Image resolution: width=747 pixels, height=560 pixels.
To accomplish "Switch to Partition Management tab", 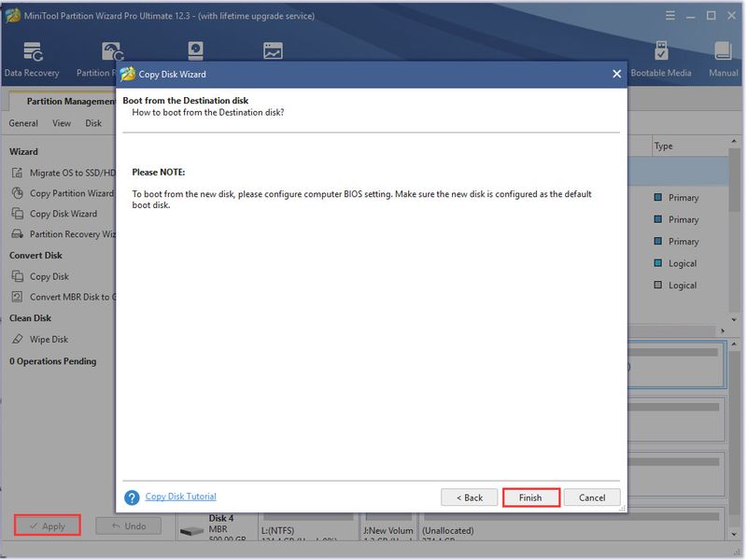I will pyautogui.click(x=71, y=101).
